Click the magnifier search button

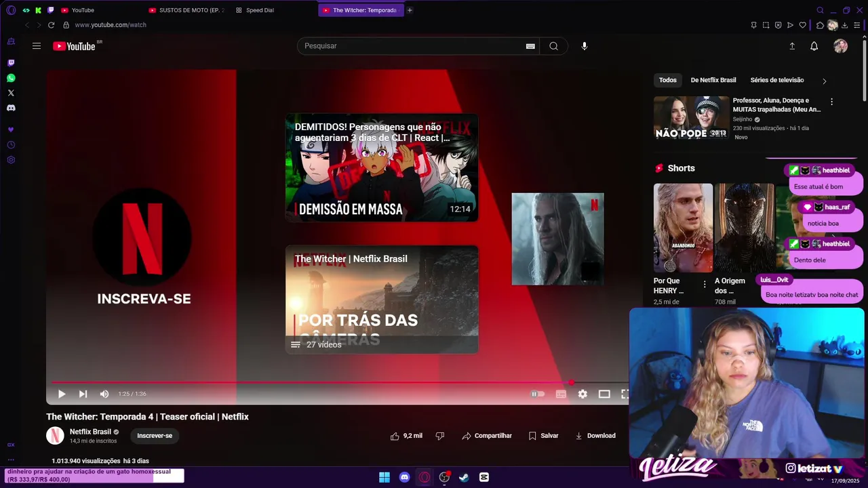click(x=554, y=46)
